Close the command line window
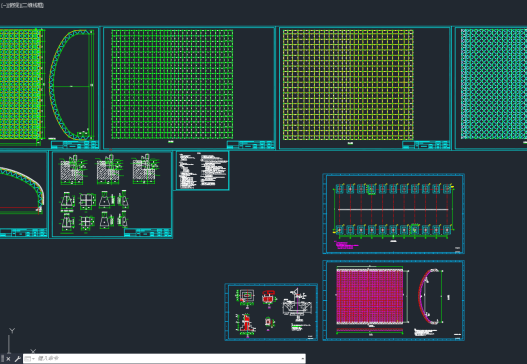The image size is (527, 364). pyautogui.click(x=8, y=359)
